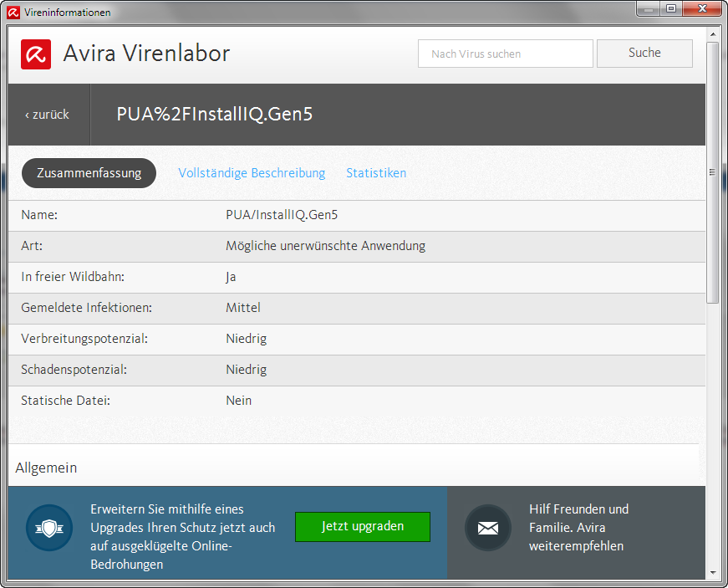The image size is (728, 588).
Task: Switch to the Statistiken tab
Action: click(x=376, y=173)
